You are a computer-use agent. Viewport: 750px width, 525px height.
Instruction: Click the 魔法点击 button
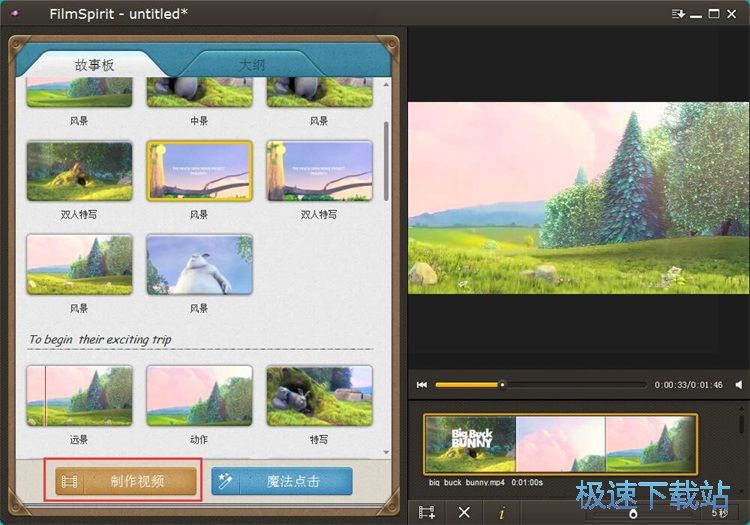point(282,481)
